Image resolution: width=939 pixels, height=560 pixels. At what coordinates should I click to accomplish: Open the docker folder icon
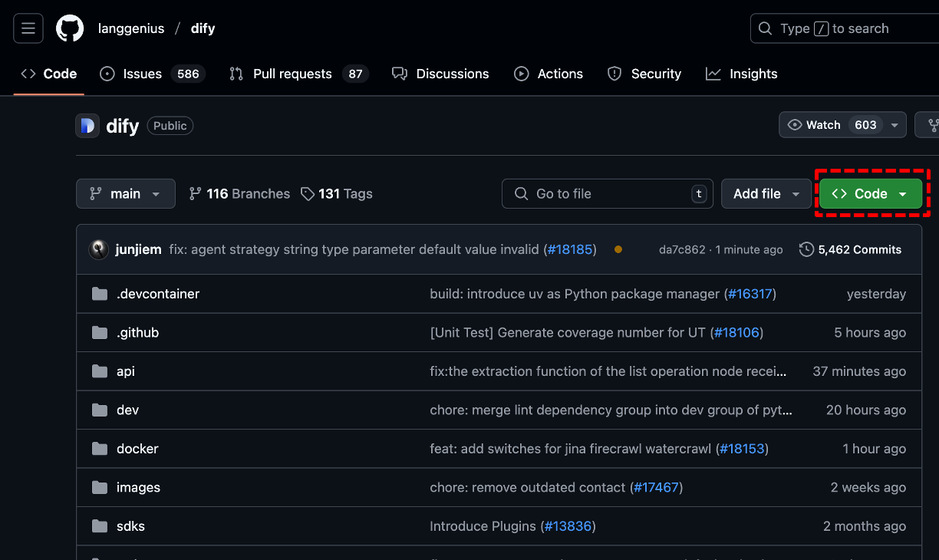pyautogui.click(x=100, y=449)
